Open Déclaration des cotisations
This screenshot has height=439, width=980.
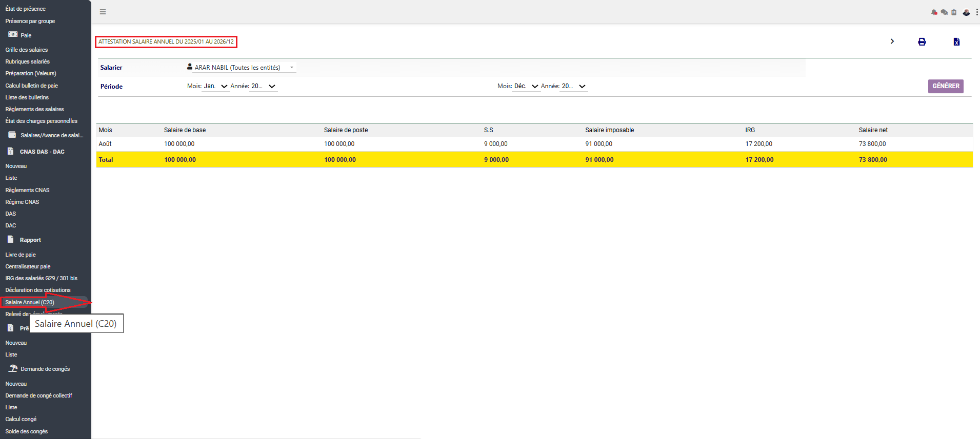point(38,290)
